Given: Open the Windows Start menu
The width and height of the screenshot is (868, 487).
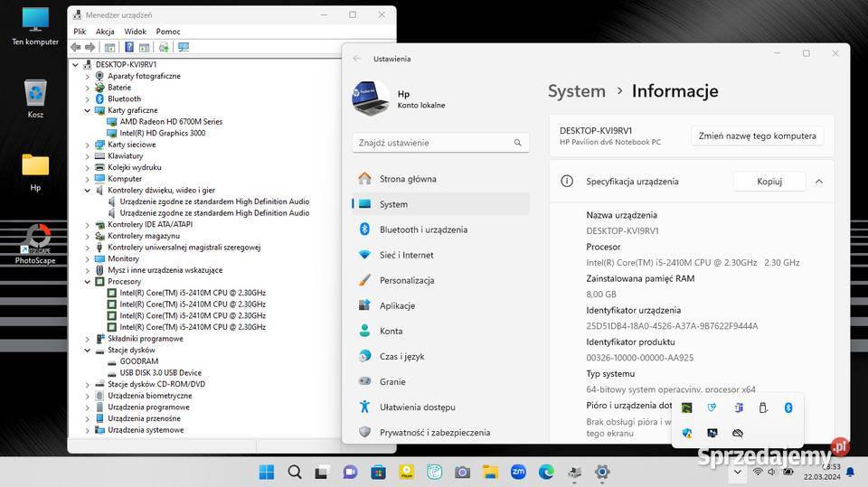Looking at the screenshot, I should click(x=266, y=472).
